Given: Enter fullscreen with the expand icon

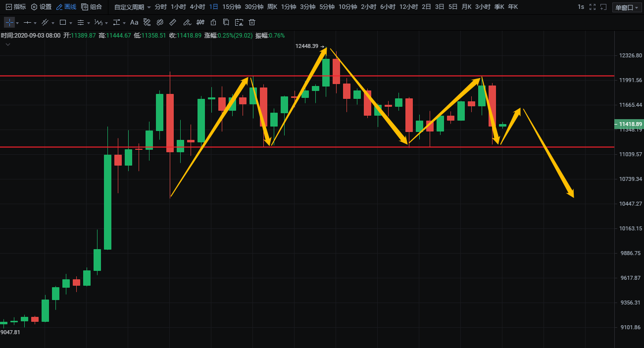Looking at the screenshot, I should (x=593, y=7).
